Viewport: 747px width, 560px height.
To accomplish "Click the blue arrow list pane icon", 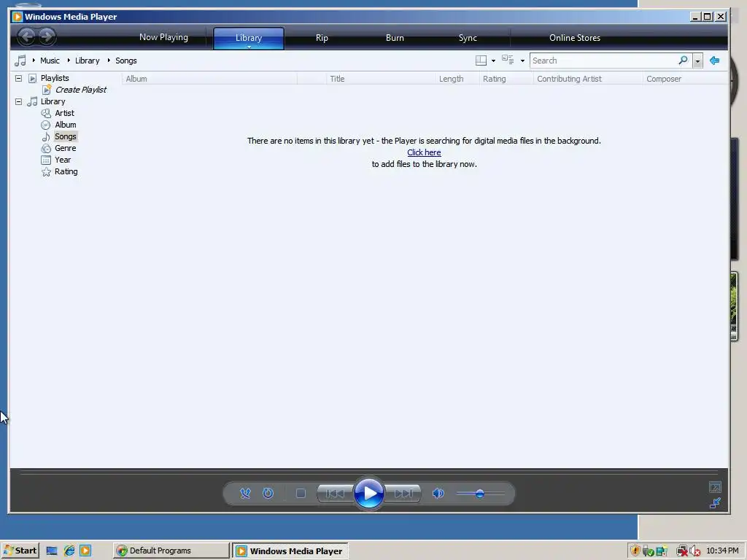I will (x=714, y=61).
